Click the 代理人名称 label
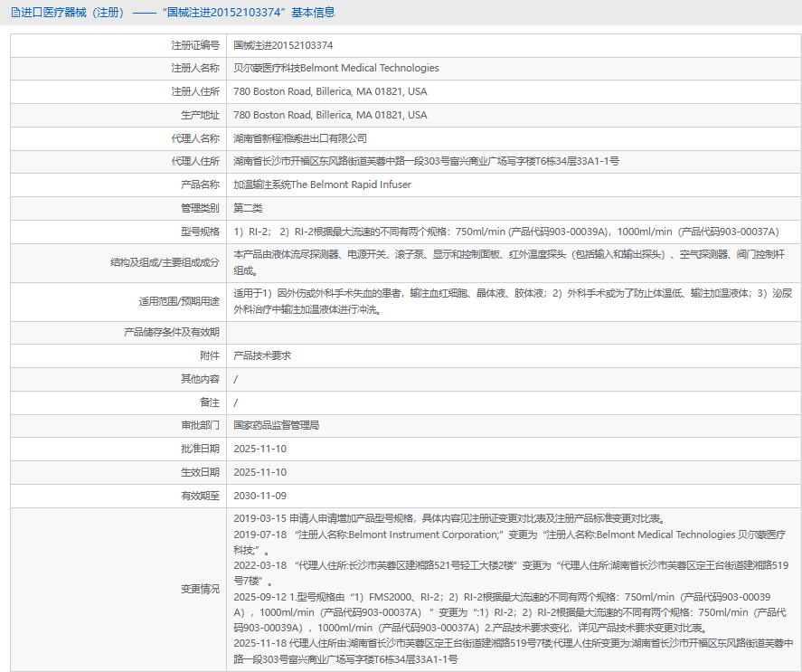 click(195, 138)
